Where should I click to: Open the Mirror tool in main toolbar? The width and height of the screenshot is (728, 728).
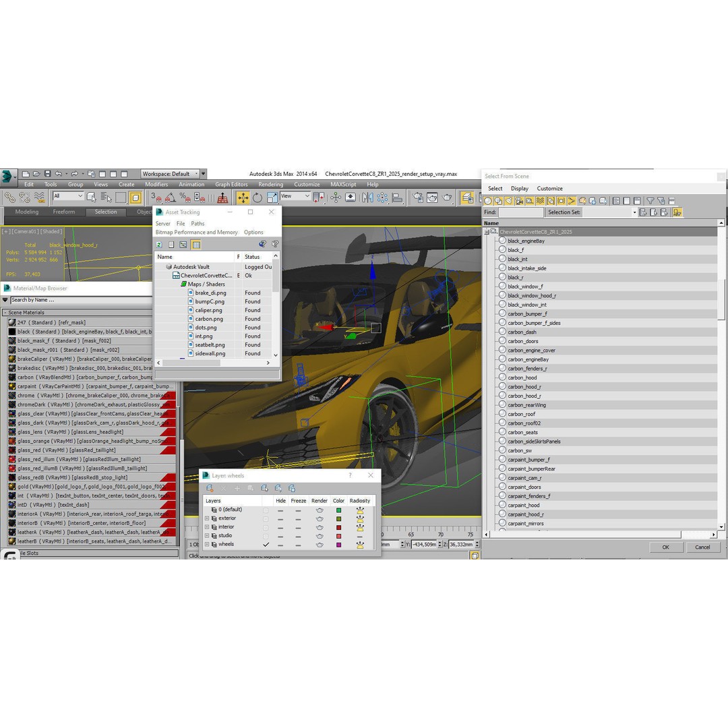pos(368,198)
